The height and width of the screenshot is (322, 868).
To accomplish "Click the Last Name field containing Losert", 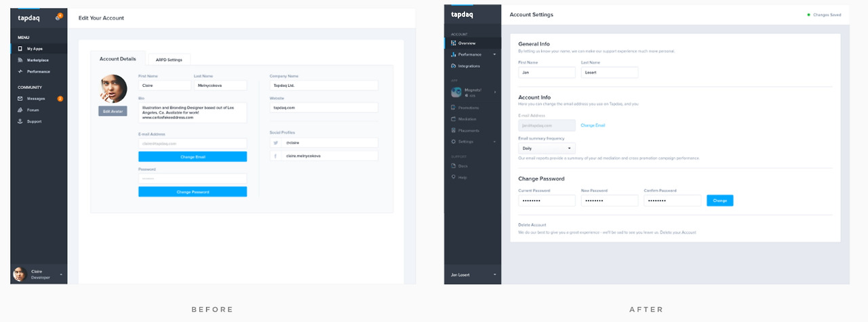I will pos(610,72).
